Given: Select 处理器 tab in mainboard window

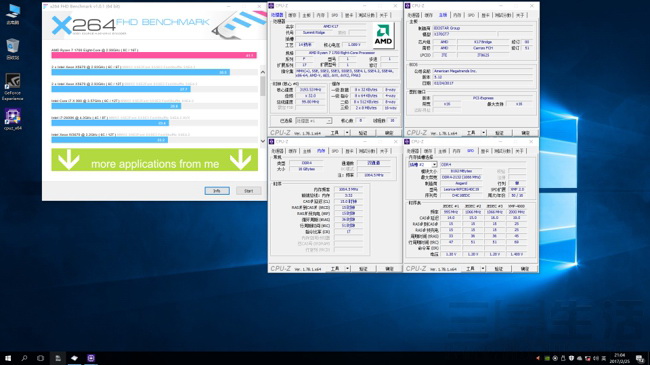Looking at the screenshot, I should point(413,15).
